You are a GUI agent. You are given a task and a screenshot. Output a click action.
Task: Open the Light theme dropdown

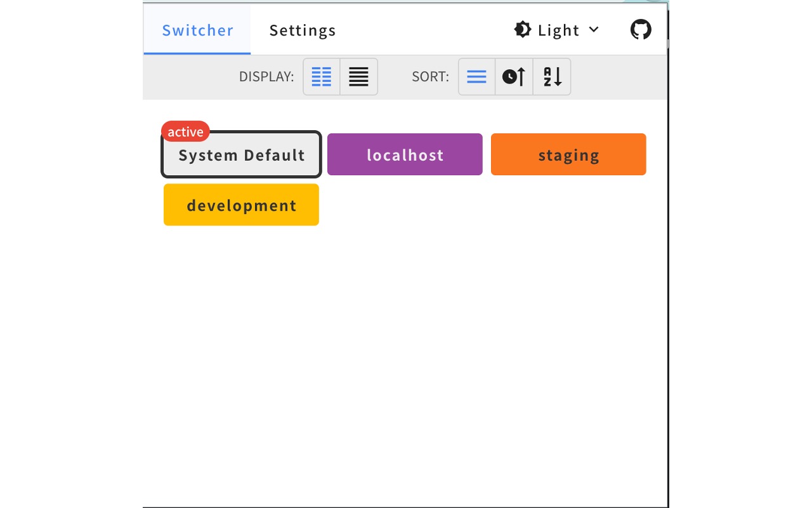[558, 30]
